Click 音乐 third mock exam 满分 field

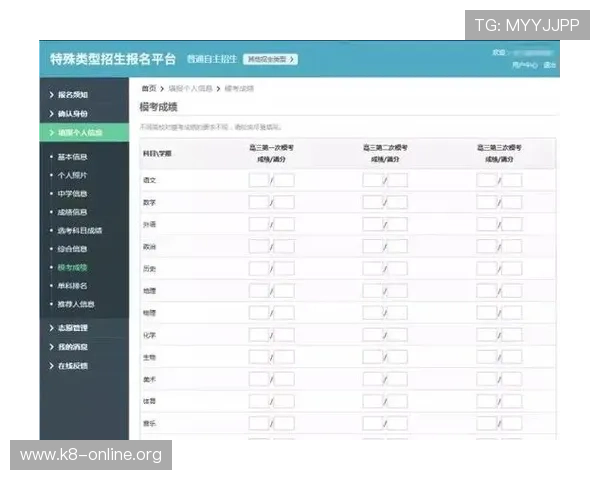(512, 423)
